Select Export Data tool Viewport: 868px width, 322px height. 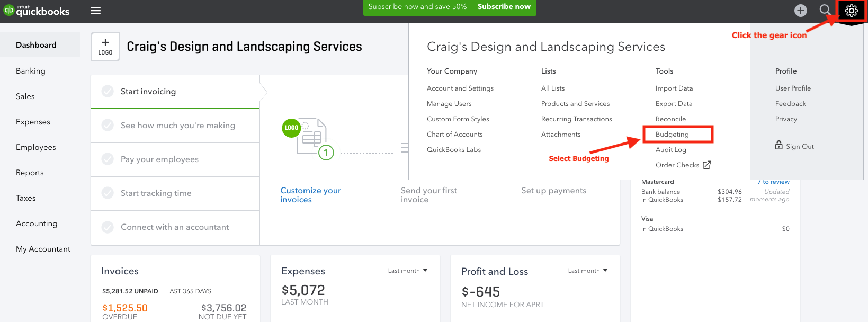coord(674,103)
